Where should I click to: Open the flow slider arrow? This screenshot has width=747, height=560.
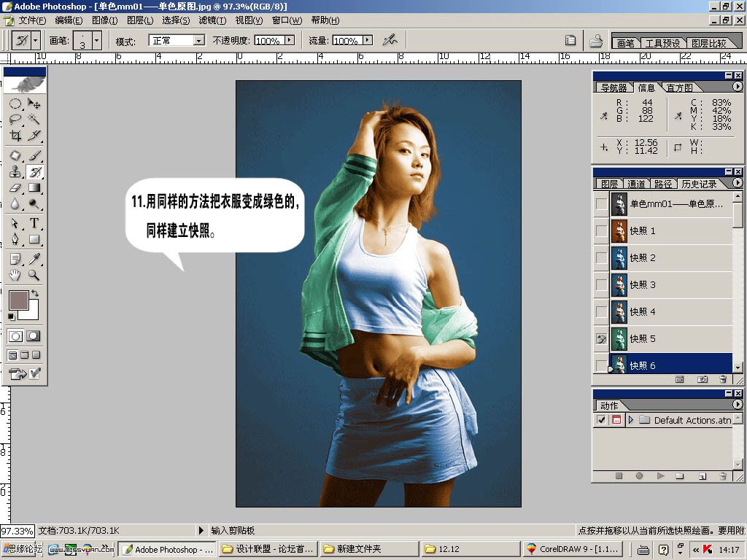368,41
